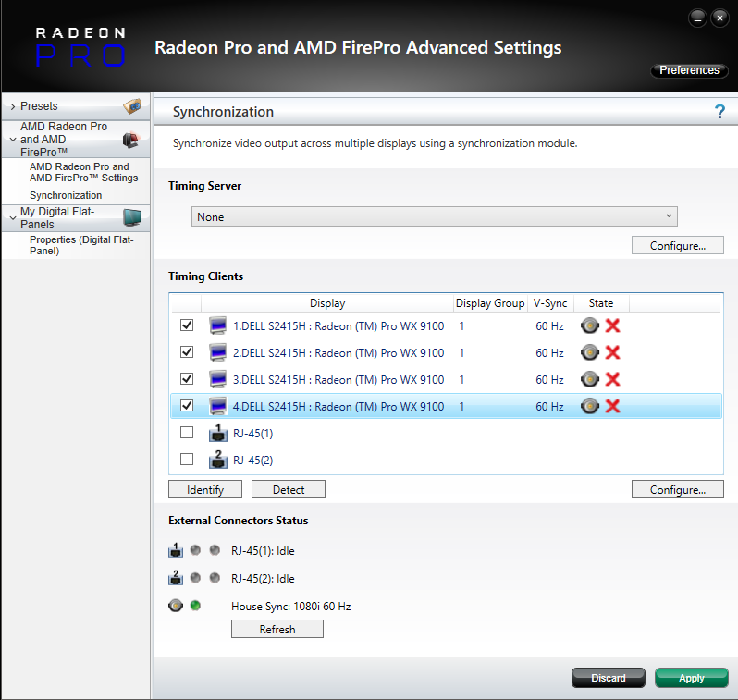The width and height of the screenshot is (738, 700).
Task: Click BNC state icon for 4.DELL S2415H
Action: (590, 406)
